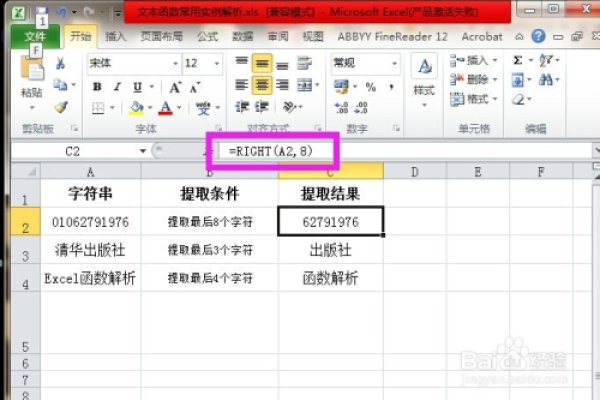Click 格式 in cells group
The width and height of the screenshot is (600, 400).
pos(474,99)
